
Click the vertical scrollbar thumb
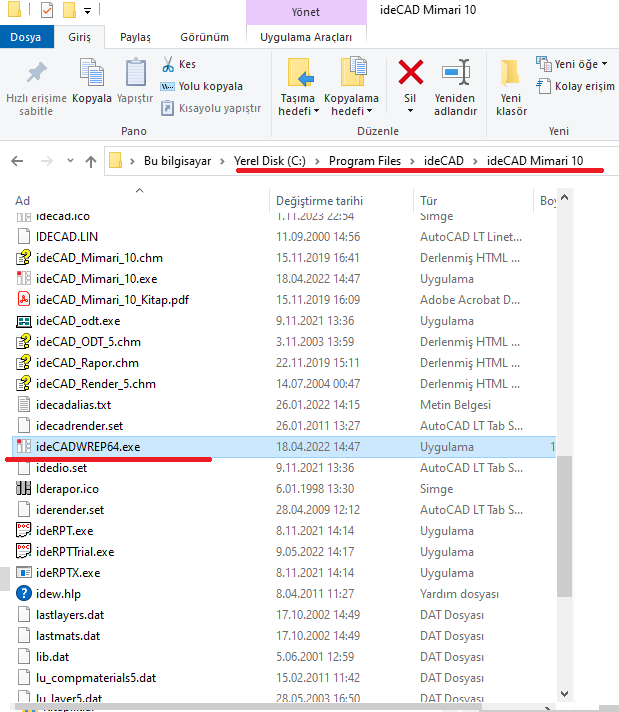(565, 527)
